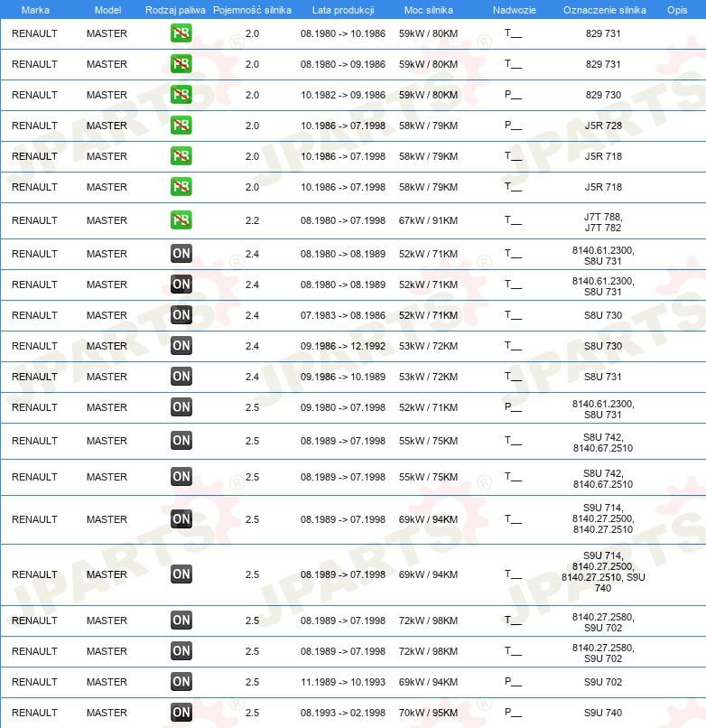The image size is (706, 728).
Task: Click the Marka column header
Action: pyautogui.click(x=35, y=10)
